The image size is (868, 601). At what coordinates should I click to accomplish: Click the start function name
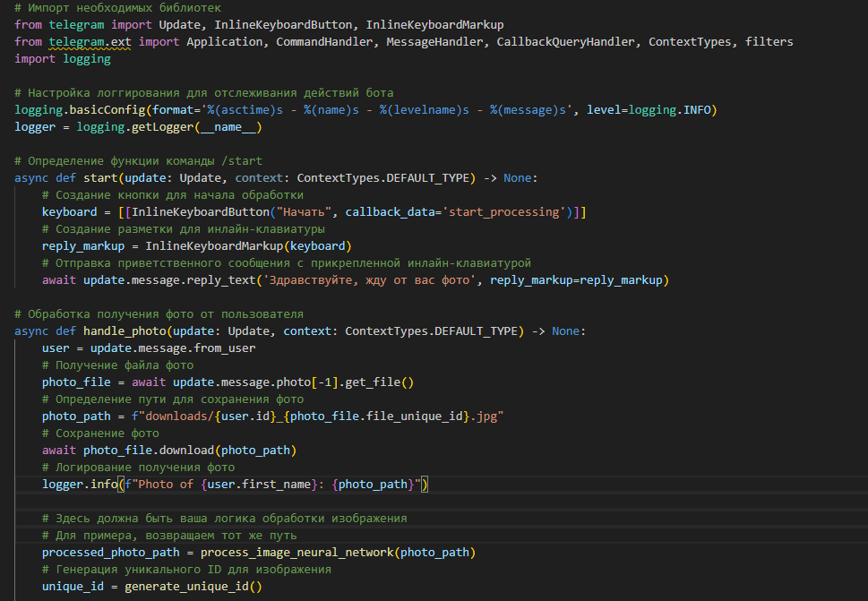coord(100,177)
